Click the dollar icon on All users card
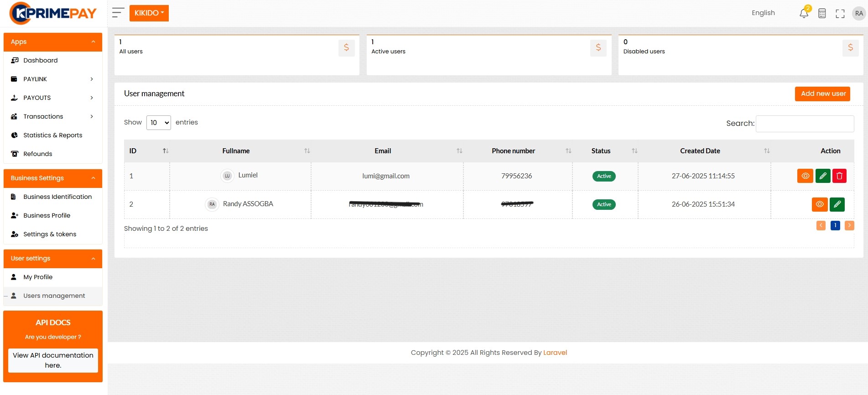The width and height of the screenshot is (868, 395). (346, 47)
